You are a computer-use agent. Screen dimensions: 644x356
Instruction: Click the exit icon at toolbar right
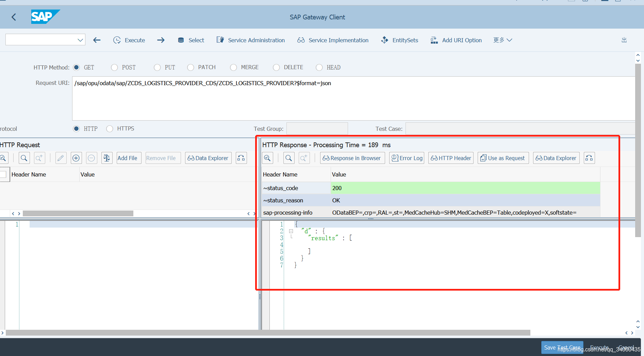pyautogui.click(x=624, y=40)
